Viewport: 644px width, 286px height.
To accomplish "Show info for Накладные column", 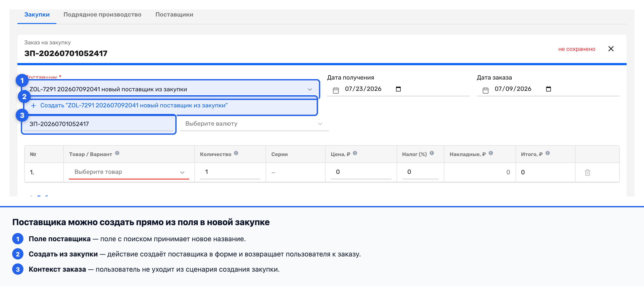I will 491,153.
